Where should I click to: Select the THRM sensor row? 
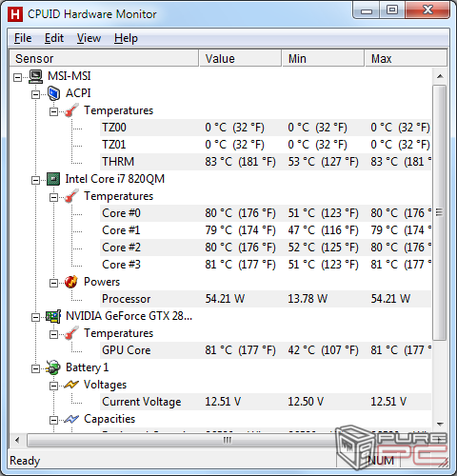pos(266,162)
